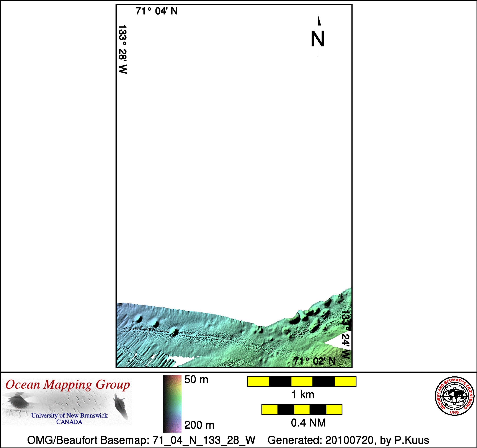Image resolution: width=477 pixels, height=448 pixels.
Task: Click the Geodesy and Geomatics Engineering UNB seal
Action: pos(454,396)
